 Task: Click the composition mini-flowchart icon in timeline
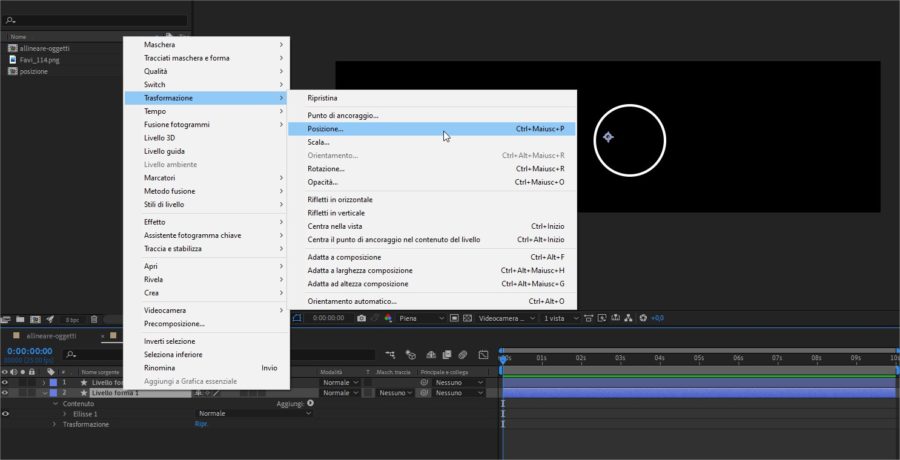(390, 355)
